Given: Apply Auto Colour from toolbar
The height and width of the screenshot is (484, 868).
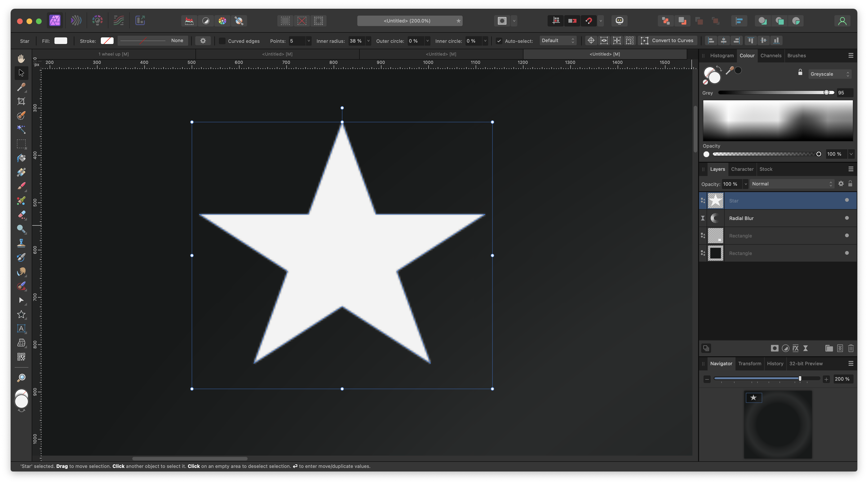Looking at the screenshot, I should coord(222,21).
